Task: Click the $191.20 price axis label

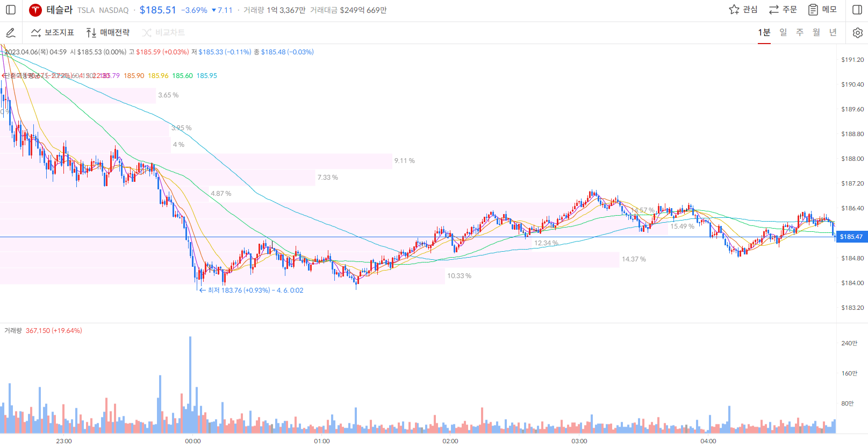Action: [x=852, y=60]
